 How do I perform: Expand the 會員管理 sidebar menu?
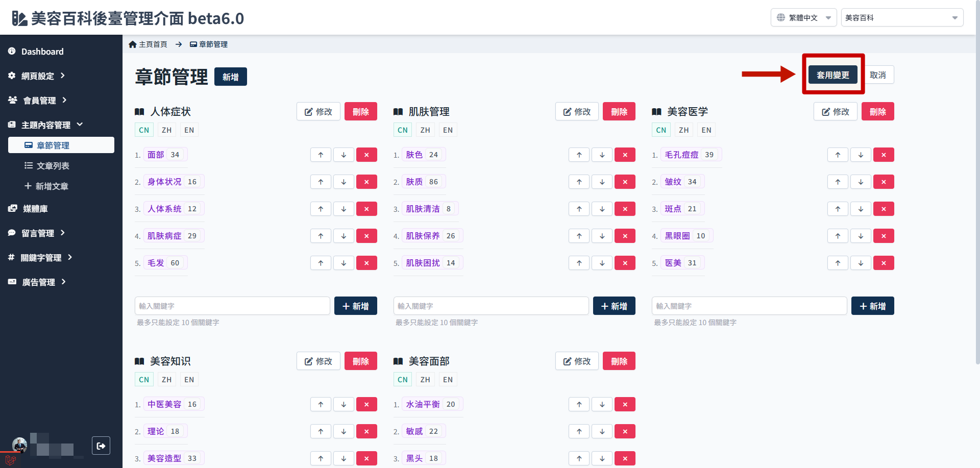38,100
